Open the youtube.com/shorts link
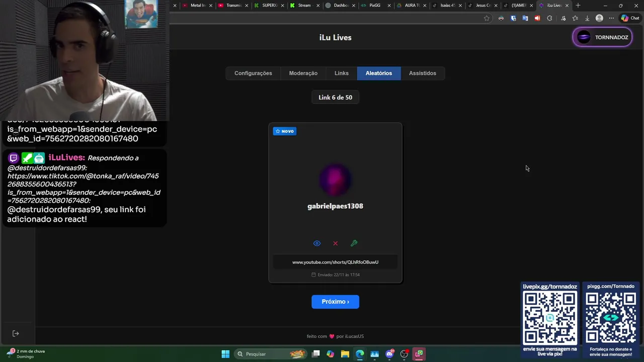644x362 pixels. (335, 262)
